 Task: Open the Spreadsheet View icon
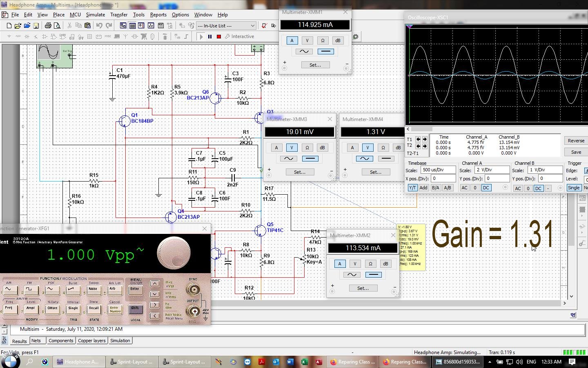coord(132,25)
